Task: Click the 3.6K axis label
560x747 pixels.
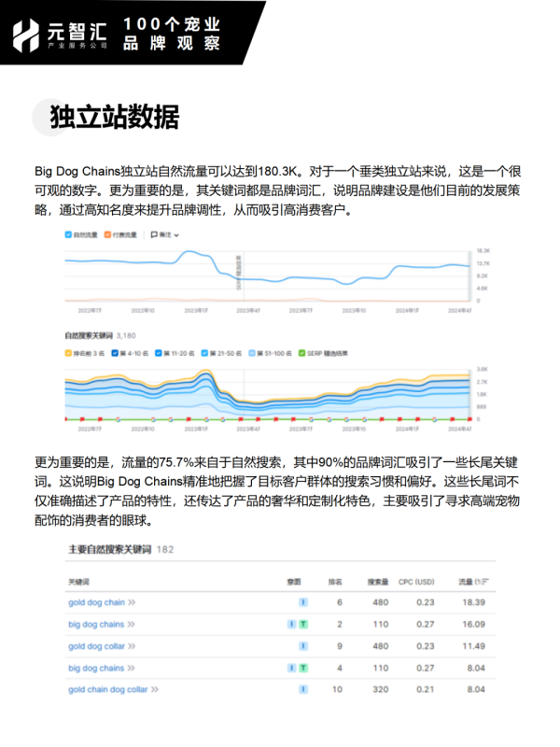Action: (482, 369)
